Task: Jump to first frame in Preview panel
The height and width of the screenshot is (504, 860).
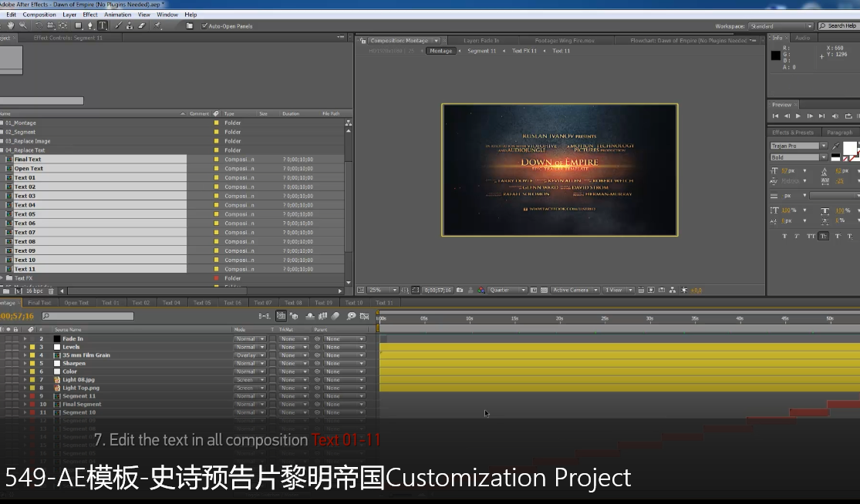Action: pos(775,116)
